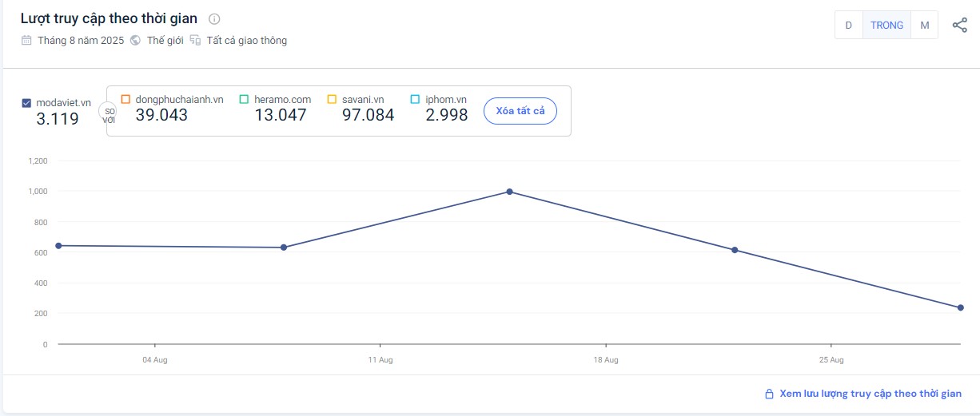Select the iphom.vn checkbox
The image size is (980, 416).
pos(415,99)
